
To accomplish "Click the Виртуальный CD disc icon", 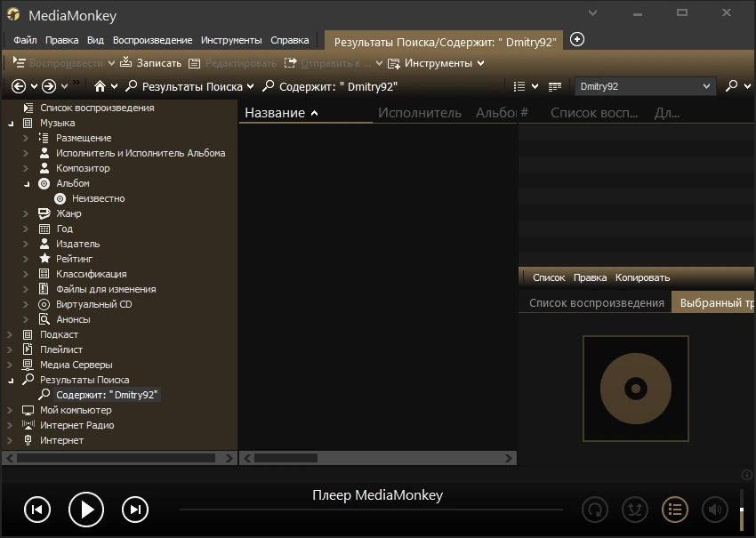I will coord(44,304).
